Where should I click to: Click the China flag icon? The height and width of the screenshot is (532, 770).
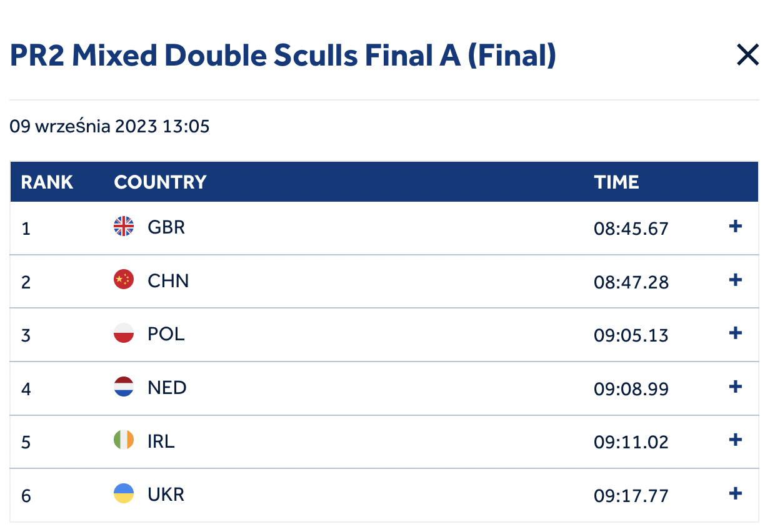tap(124, 280)
